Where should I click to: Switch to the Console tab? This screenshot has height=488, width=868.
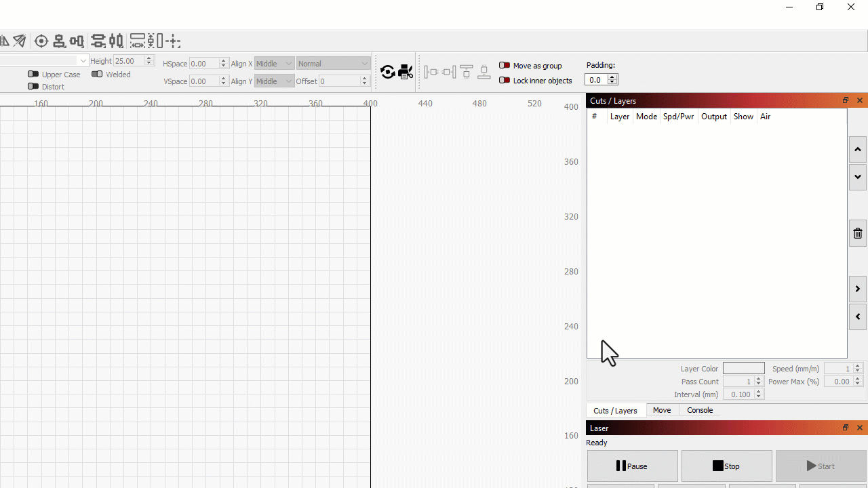click(699, 410)
